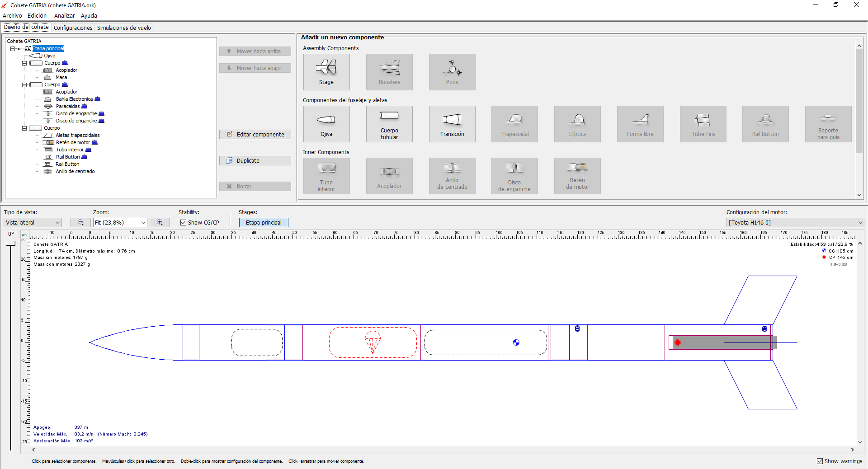The height and width of the screenshot is (469, 868).
Task: Open the Tipo de vista dropdown
Action: (x=33, y=222)
